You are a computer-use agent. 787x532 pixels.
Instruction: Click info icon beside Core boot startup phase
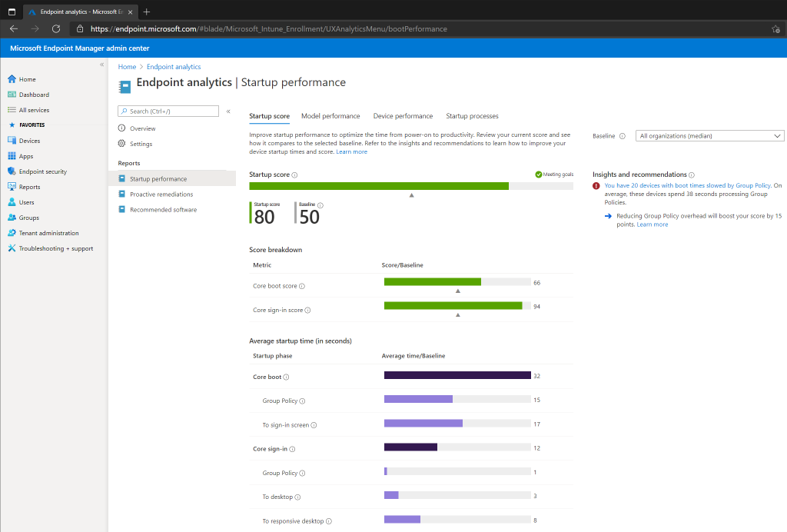coord(286,377)
